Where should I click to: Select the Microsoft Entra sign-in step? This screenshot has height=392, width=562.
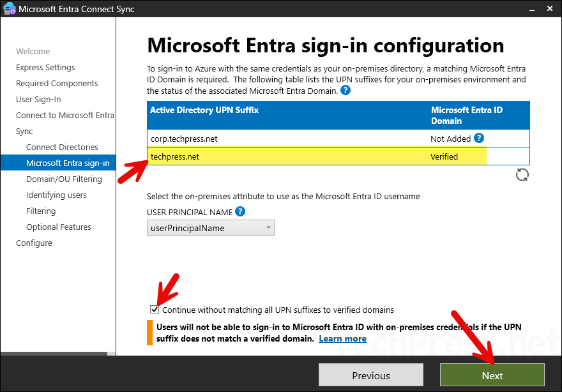pos(58,163)
